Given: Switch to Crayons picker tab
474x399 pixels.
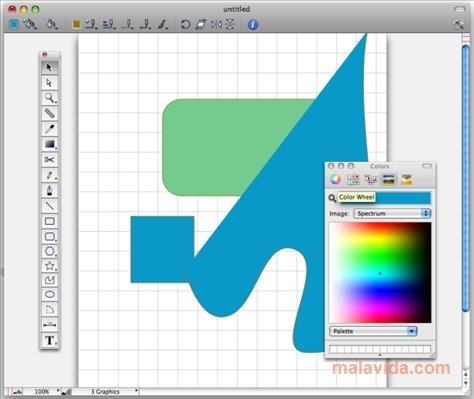Looking at the screenshot, I should pyautogui.click(x=407, y=179).
